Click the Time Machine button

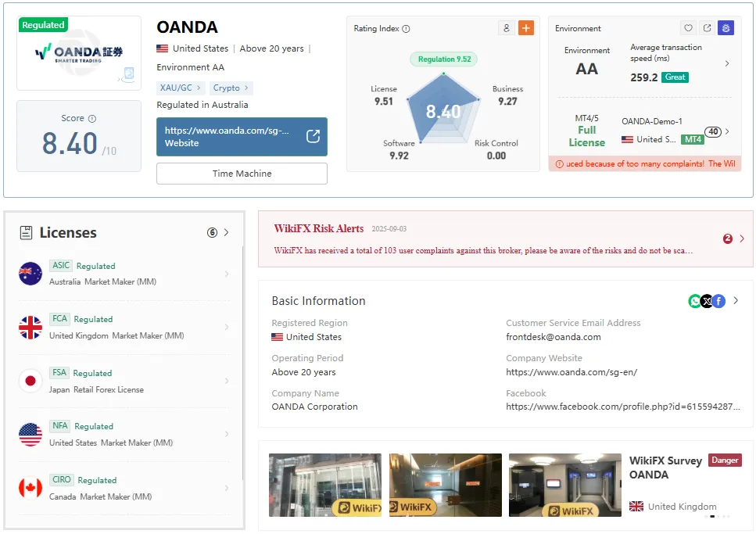(242, 174)
